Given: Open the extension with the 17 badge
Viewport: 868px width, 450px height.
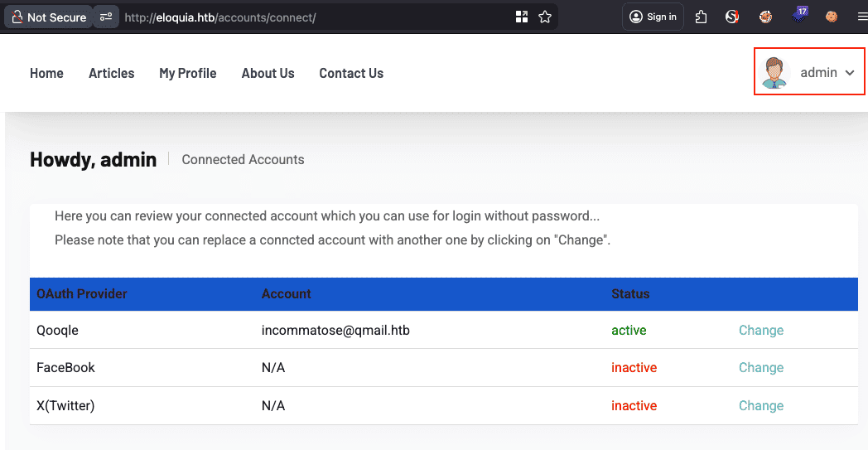Looking at the screenshot, I should [x=798, y=15].
